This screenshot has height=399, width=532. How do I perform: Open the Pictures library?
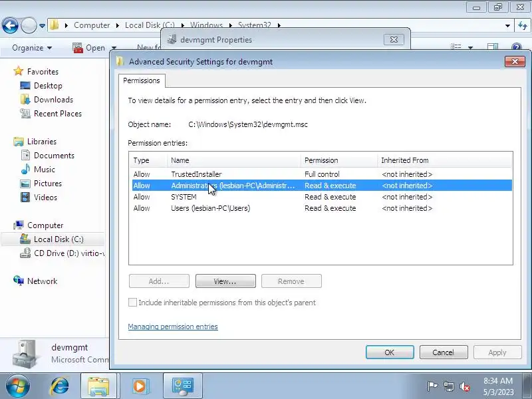47,184
